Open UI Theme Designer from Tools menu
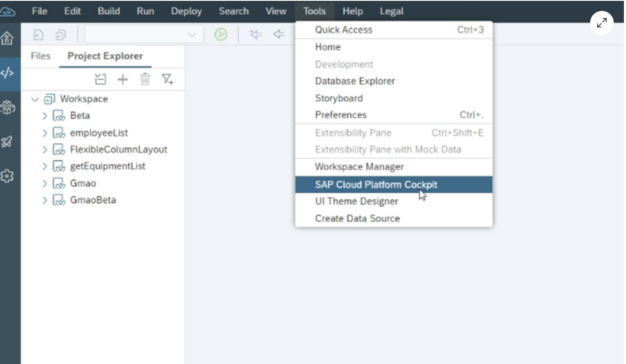The width and height of the screenshot is (626, 364). click(x=356, y=201)
